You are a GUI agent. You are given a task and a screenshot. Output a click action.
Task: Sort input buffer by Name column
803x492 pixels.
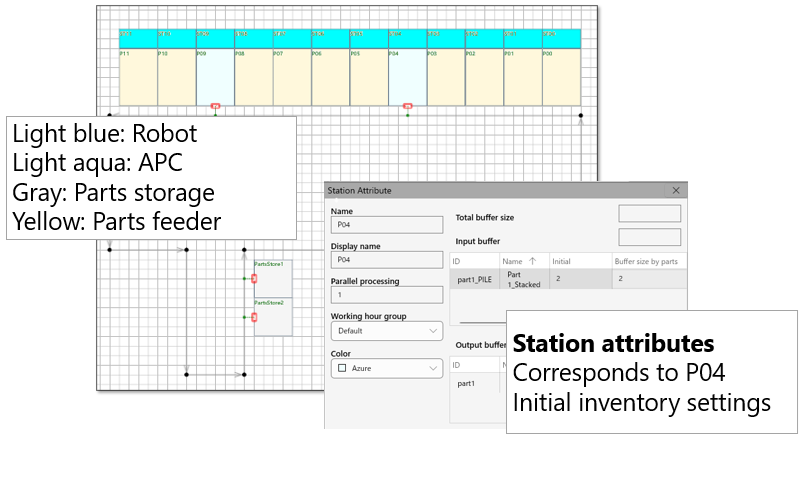coord(520,261)
